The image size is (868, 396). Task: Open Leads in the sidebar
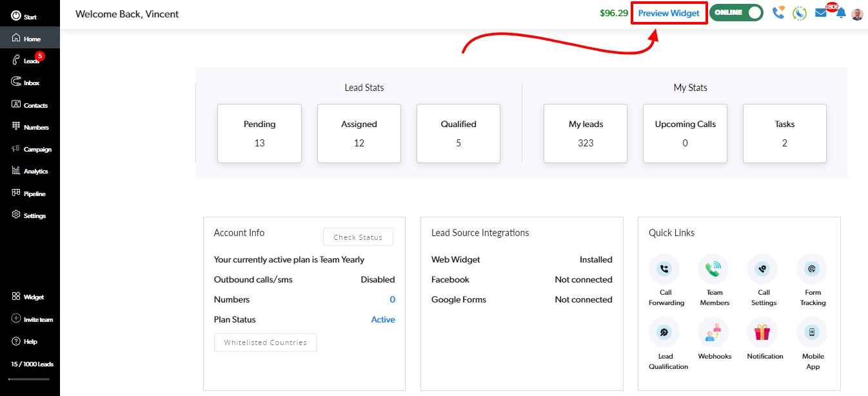tap(30, 61)
